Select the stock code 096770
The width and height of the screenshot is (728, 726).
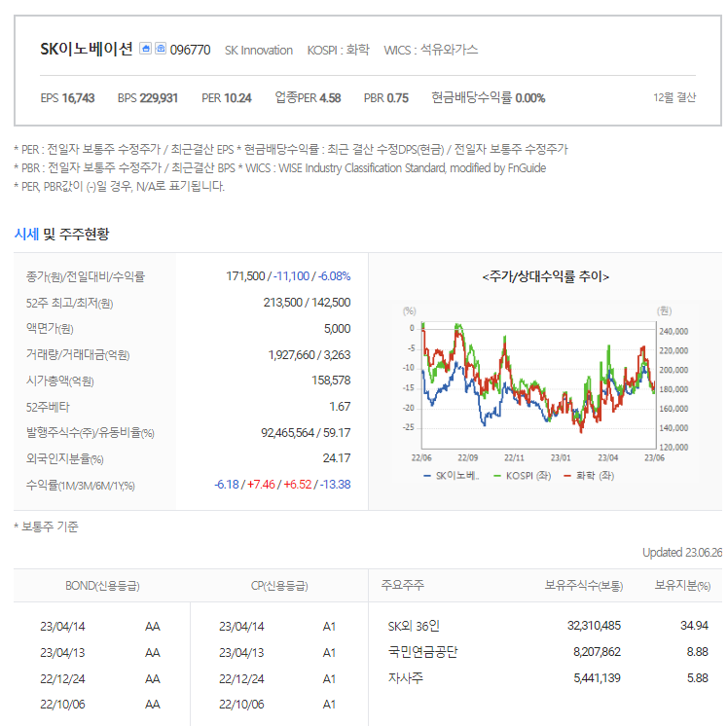tap(190, 50)
